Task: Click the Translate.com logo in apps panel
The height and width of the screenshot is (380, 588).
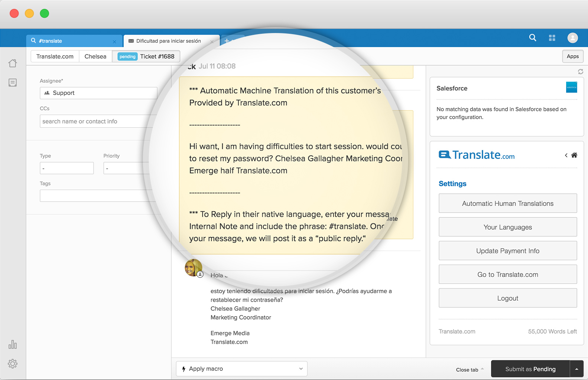Action: coord(477,155)
